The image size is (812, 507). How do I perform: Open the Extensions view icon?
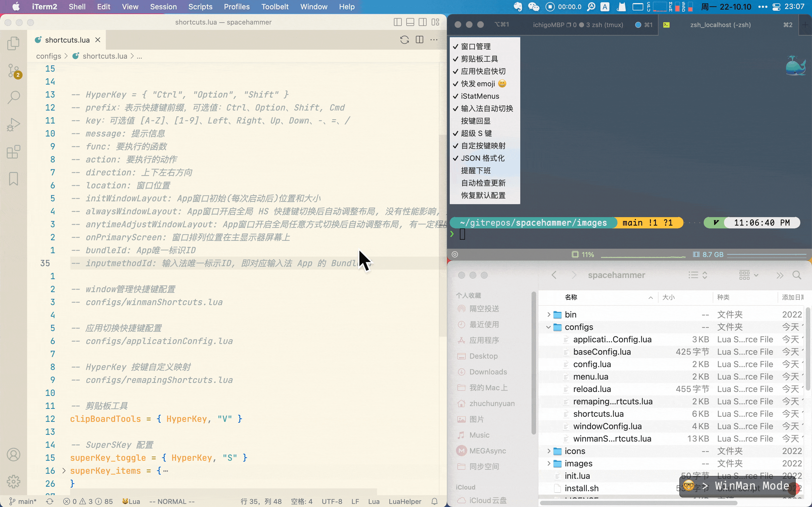click(x=14, y=152)
